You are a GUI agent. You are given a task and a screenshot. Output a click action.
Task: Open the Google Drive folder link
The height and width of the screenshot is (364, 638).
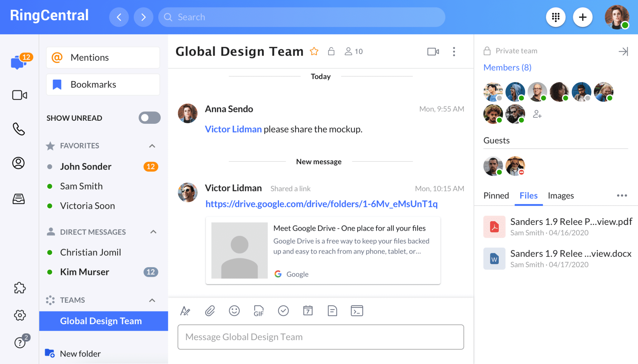pyautogui.click(x=321, y=204)
